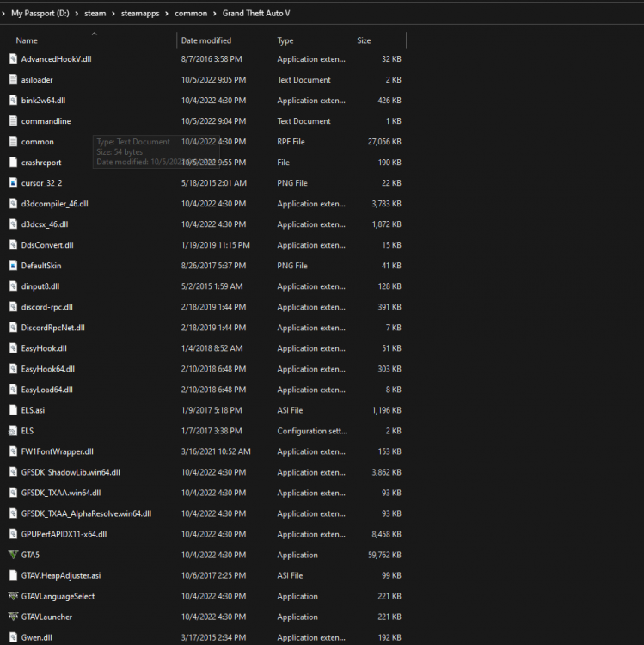The width and height of the screenshot is (644, 645).
Task: Click the ELS configuration settings gear icon
Action: [x=13, y=431]
